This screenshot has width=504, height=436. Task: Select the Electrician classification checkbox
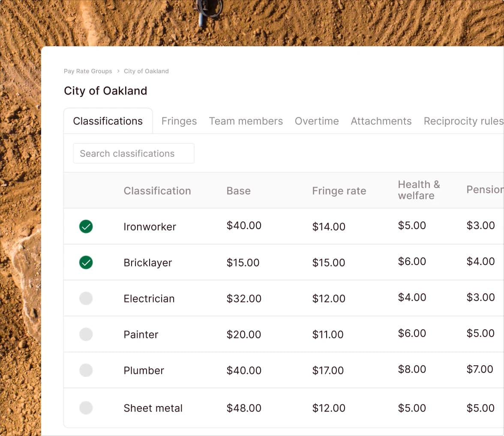(86, 299)
